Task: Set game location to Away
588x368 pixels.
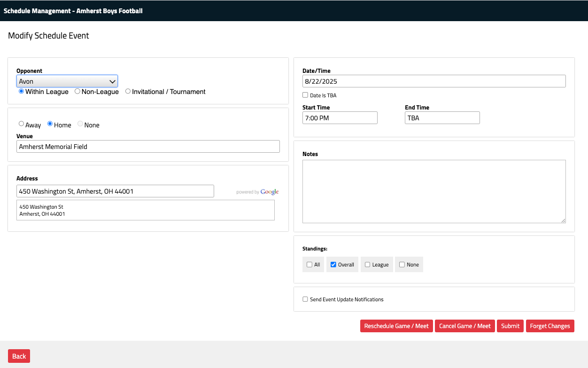Action: point(21,124)
